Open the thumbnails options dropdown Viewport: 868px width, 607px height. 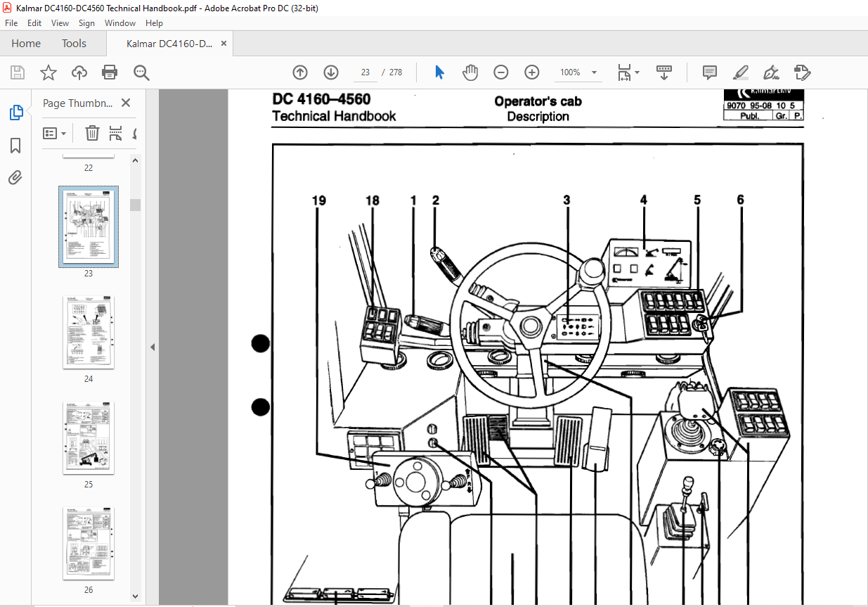pos(55,133)
